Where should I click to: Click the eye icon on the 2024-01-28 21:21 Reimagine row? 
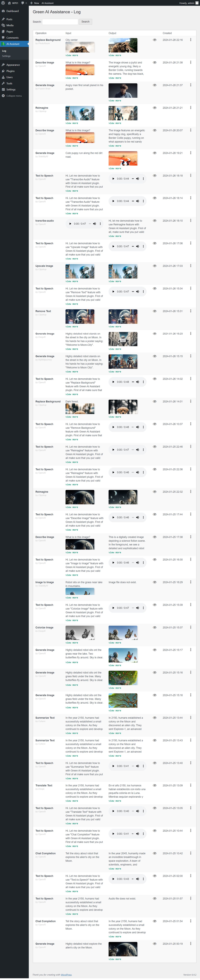click(x=155, y=108)
